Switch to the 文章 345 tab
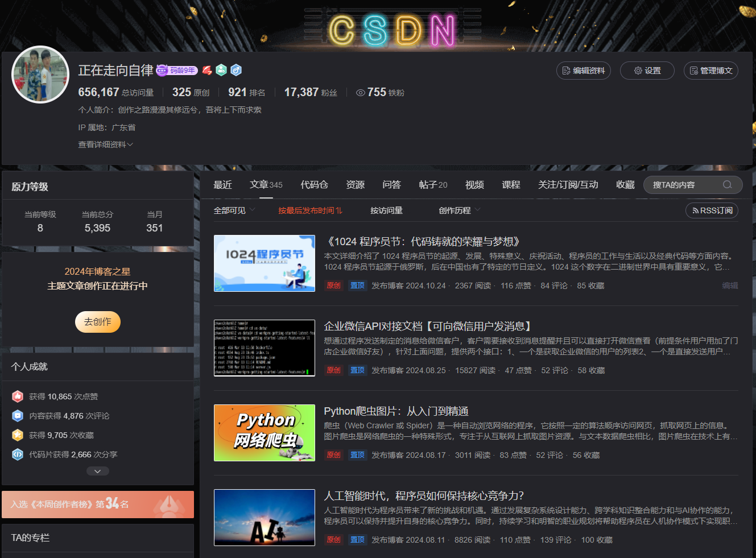This screenshot has height=558, width=756. pyautogui.click(x=266, y=185)
